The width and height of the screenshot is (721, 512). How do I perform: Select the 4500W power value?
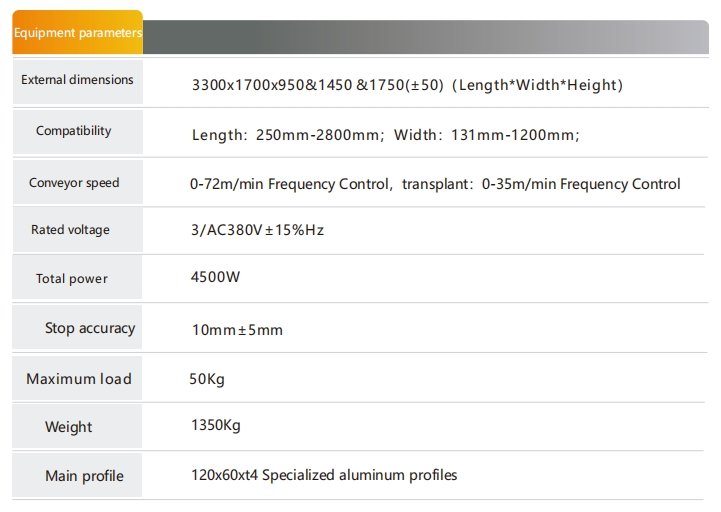pos(215,276)
